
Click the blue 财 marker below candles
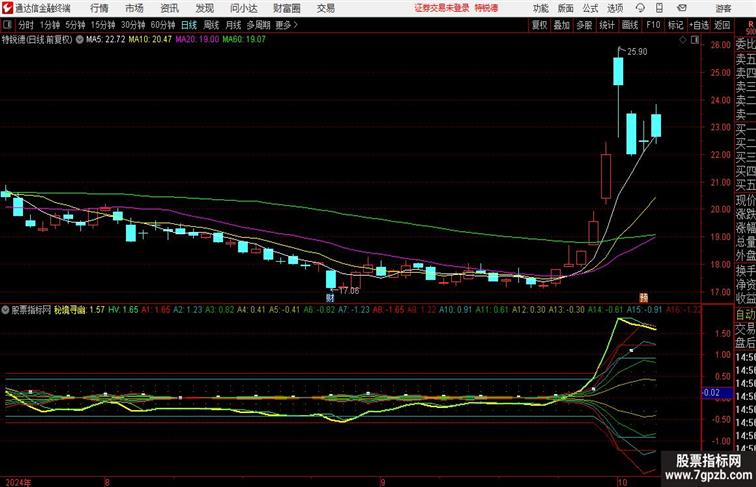coord(330,298)
